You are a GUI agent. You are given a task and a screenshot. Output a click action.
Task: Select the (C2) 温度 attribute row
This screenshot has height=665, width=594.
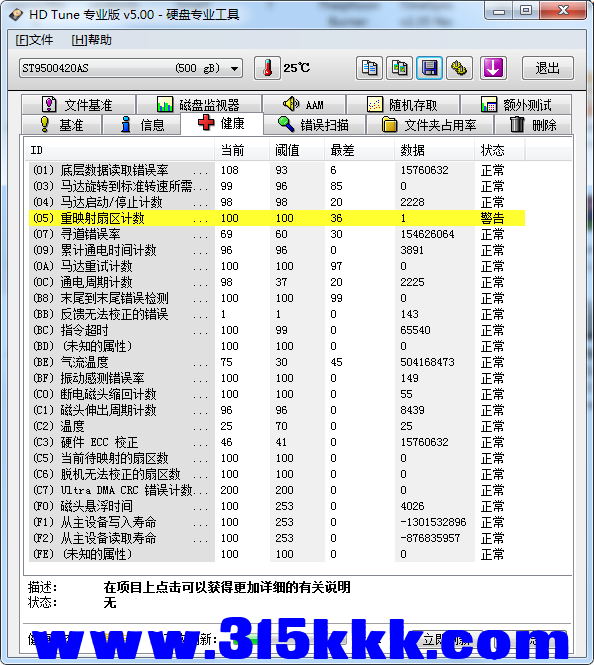click(x=277, y=426)
